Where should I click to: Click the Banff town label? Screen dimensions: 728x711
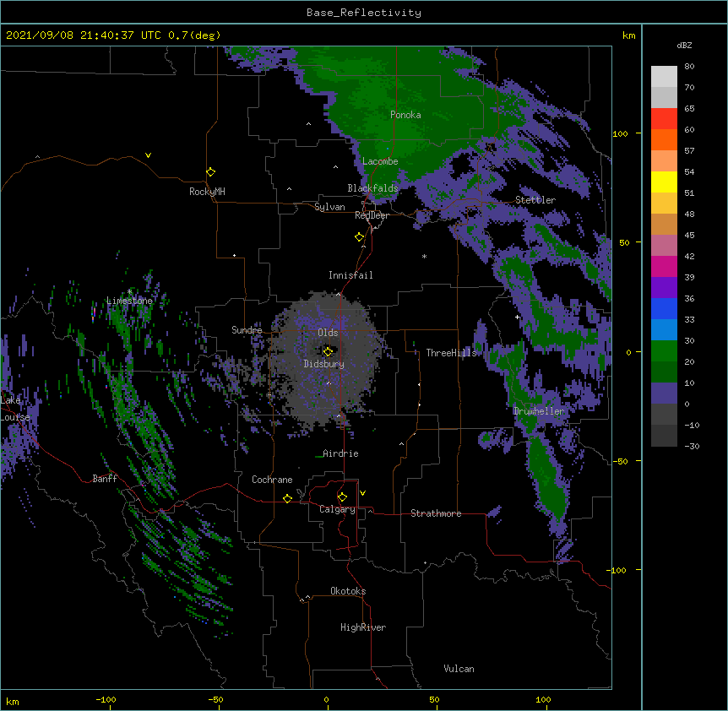tap(105, 479)
